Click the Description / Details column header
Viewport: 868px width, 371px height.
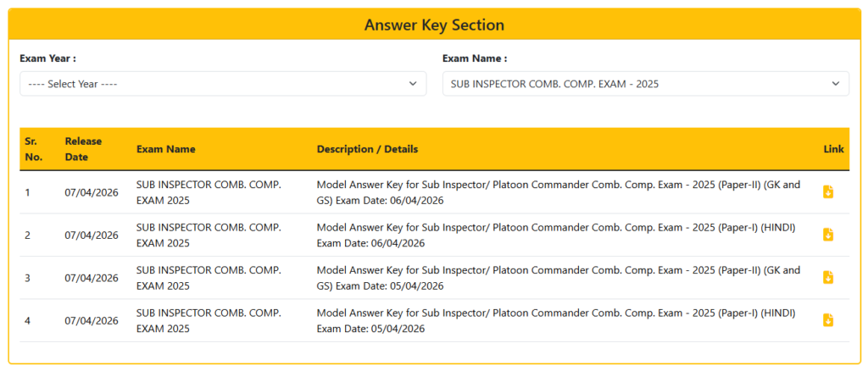click(367, 149)
